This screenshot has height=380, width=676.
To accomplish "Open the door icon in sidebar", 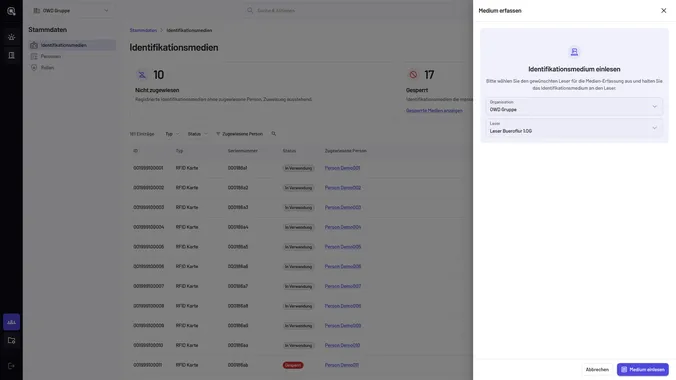I will tap(11, 55).
